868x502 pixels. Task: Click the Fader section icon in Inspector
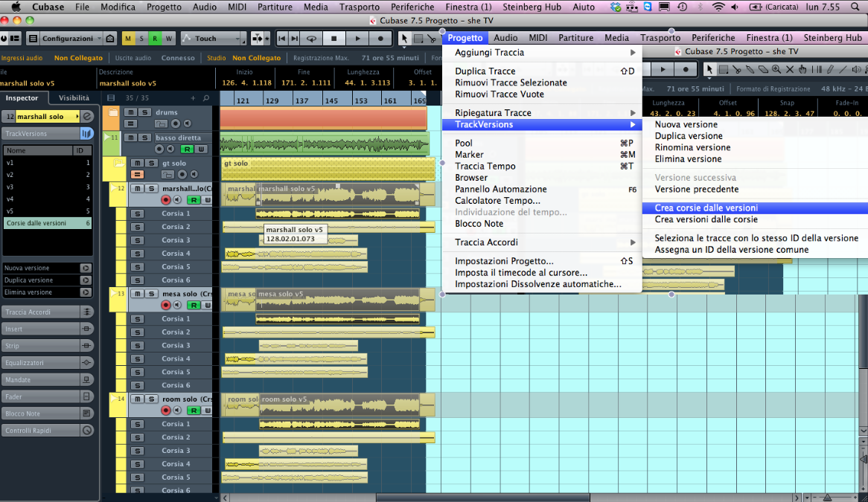pyautogui.click(x=86, y=396)
